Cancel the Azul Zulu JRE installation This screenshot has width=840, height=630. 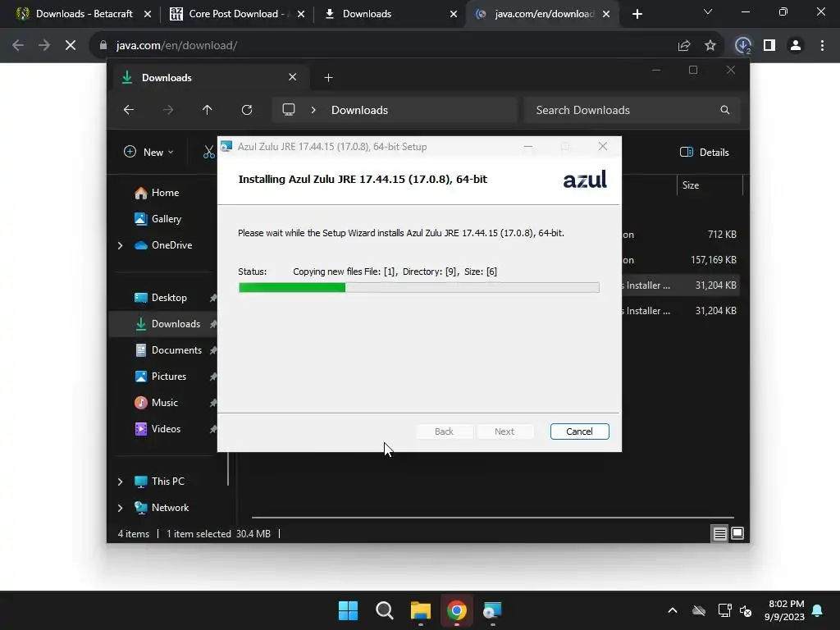click(579, 431)
